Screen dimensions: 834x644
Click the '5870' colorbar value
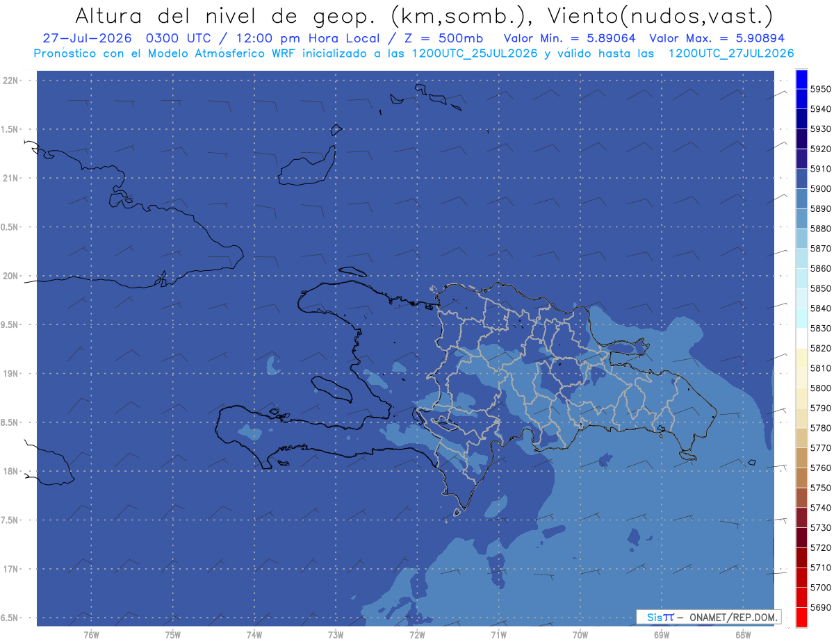[821, 249]
